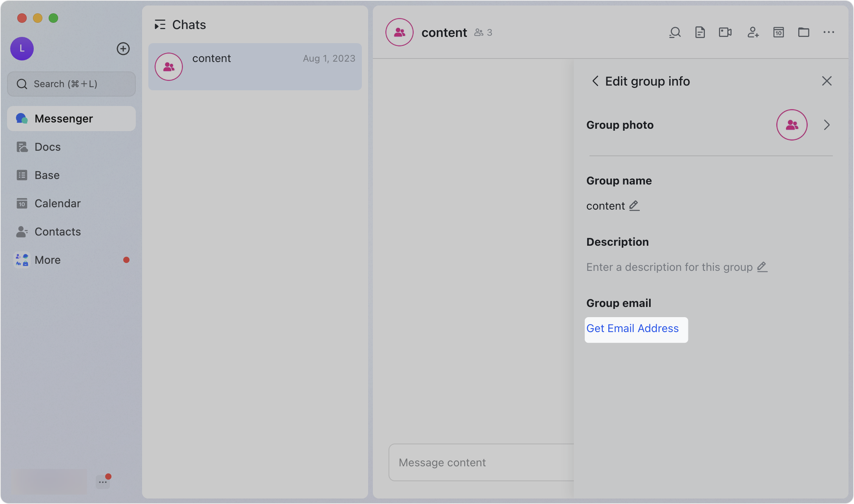This screenshot has width=854, height=504.
Task: Open the chat files folder icon
Action: click(x=804, y=32)
